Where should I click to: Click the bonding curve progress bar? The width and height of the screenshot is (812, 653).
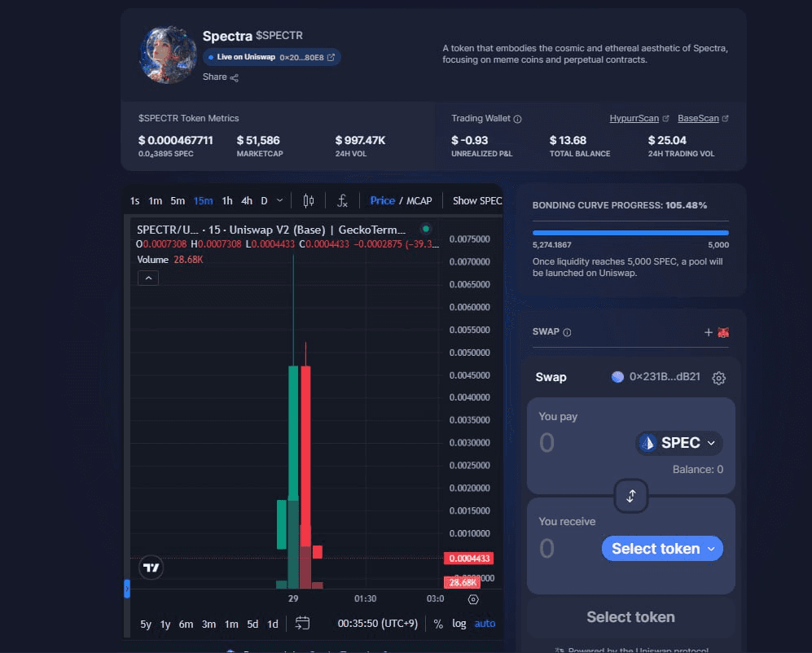click(x=630, y=233)
